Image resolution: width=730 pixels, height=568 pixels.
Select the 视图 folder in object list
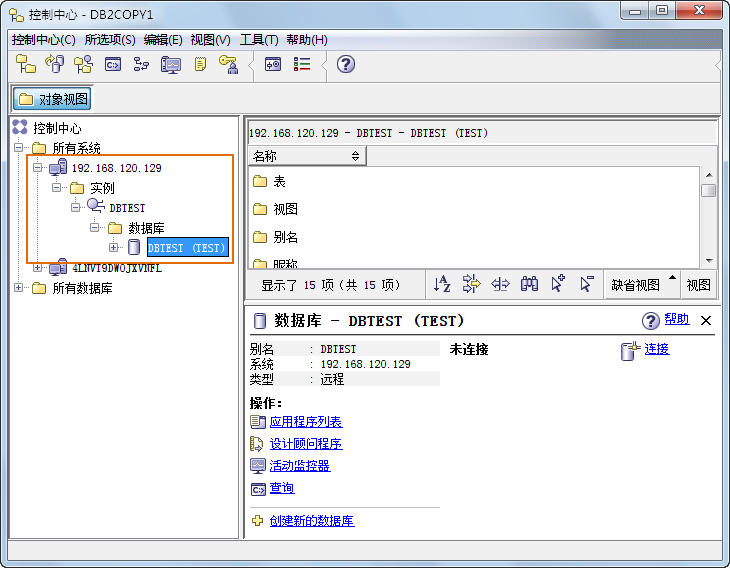click(285, 209)
